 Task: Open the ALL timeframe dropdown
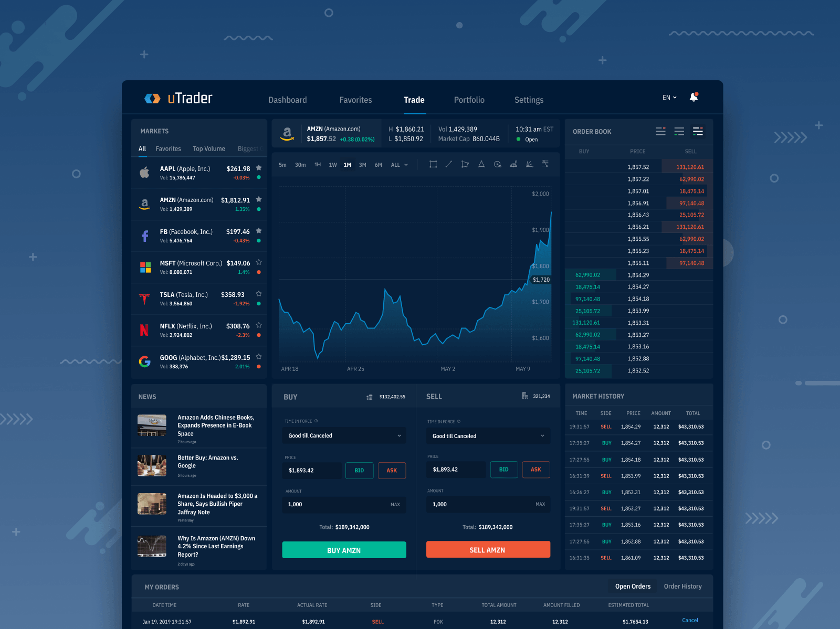tap(400, 165)
